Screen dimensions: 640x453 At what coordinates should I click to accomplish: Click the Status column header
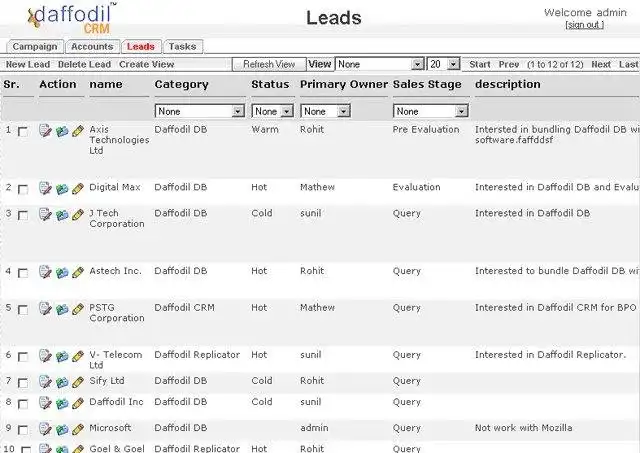(x=270, y=84)
